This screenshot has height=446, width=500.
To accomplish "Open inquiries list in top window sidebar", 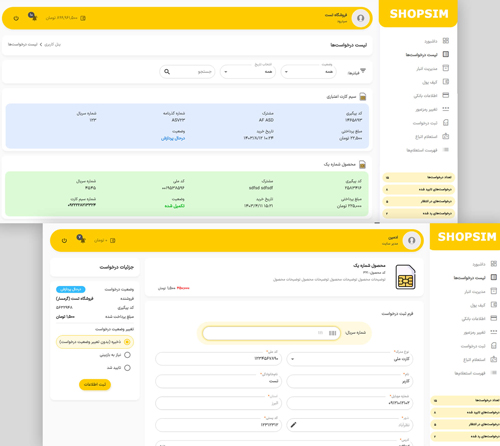I will click(427, 150).
